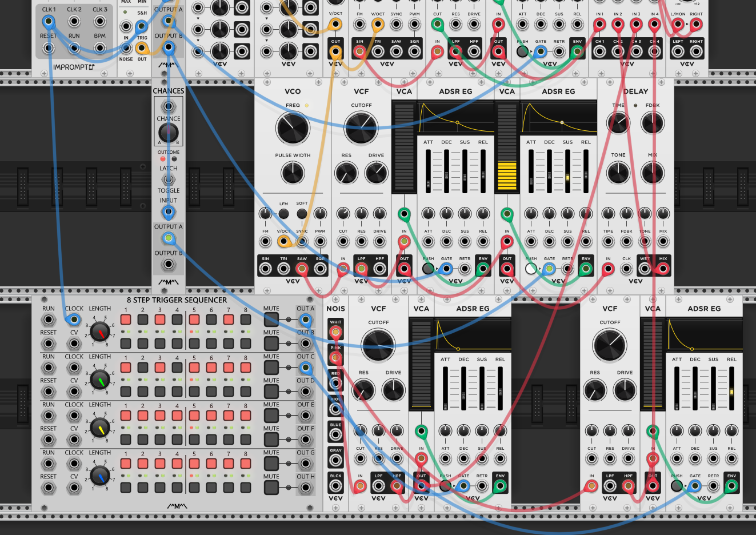
Task: Click the sequencer OUT D jack
Action: (306, 392)
